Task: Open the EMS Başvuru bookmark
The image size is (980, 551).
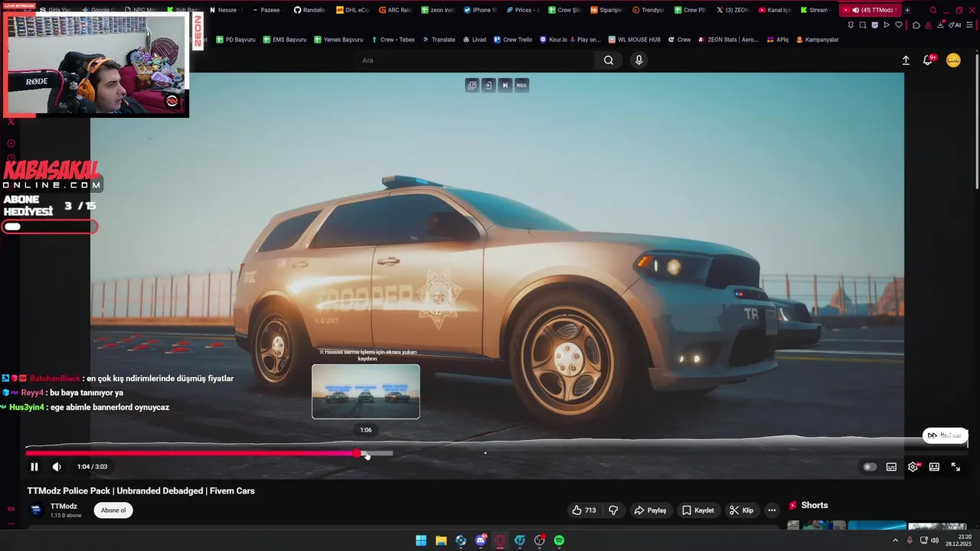Action: (284, 40)
